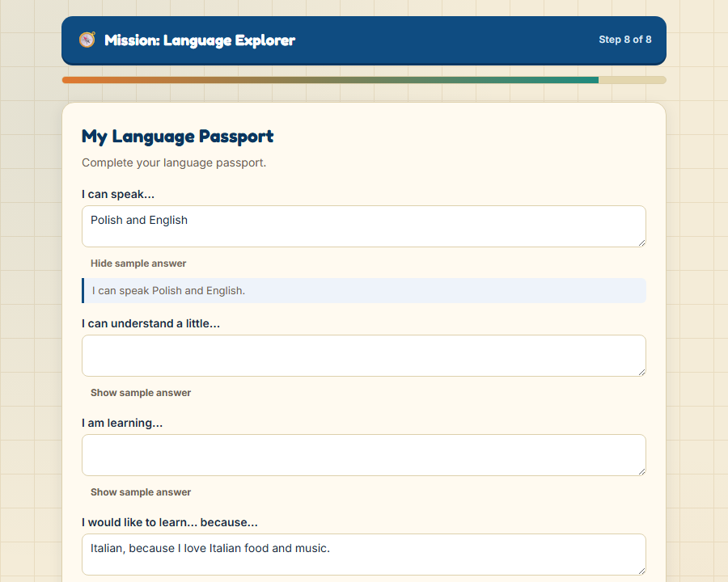
Task: Click the resize handle of the 'I can understand a little...' box
Action: point(641,372)
